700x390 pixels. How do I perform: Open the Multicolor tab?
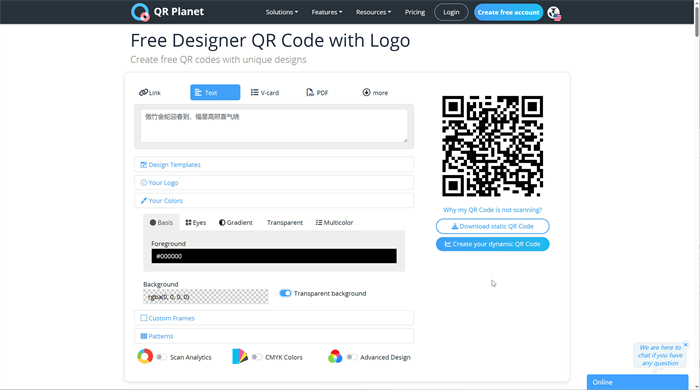pyautogui.click(x=334, y=222)
